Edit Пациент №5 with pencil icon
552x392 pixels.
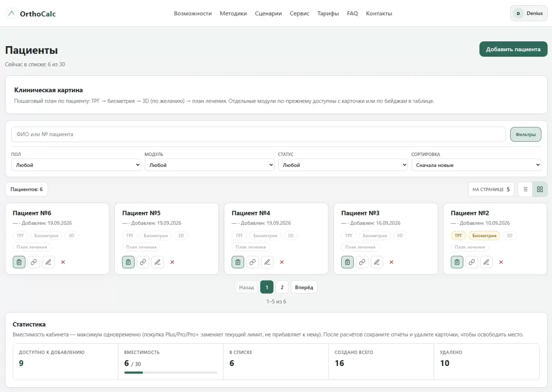coord(158,262)
